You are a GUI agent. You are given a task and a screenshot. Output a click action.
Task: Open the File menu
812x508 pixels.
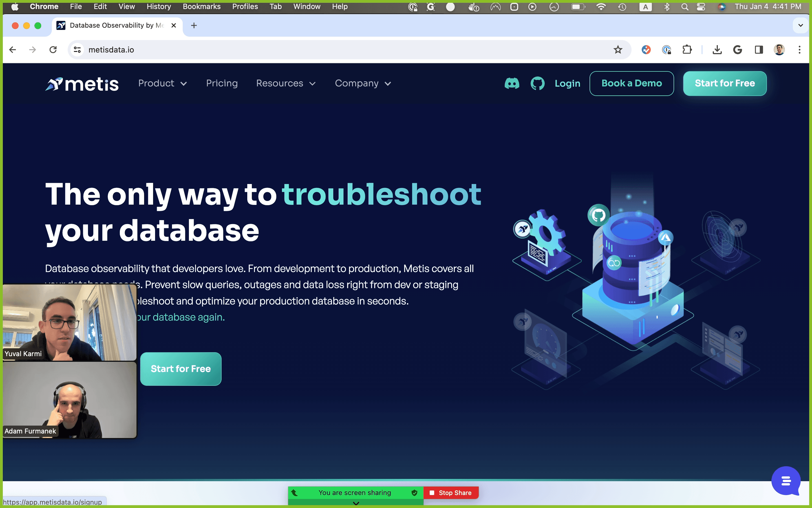pyautogui.click(x=76, y=7)
